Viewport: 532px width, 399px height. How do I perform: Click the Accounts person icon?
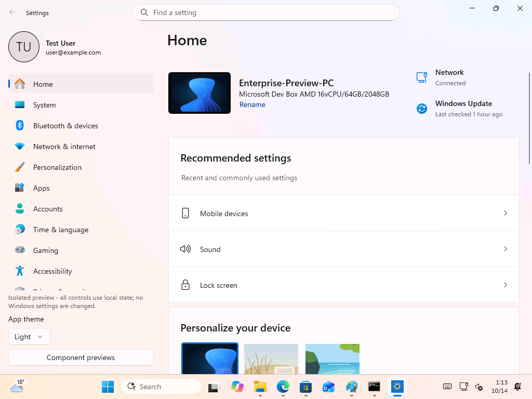click(20, 209)
